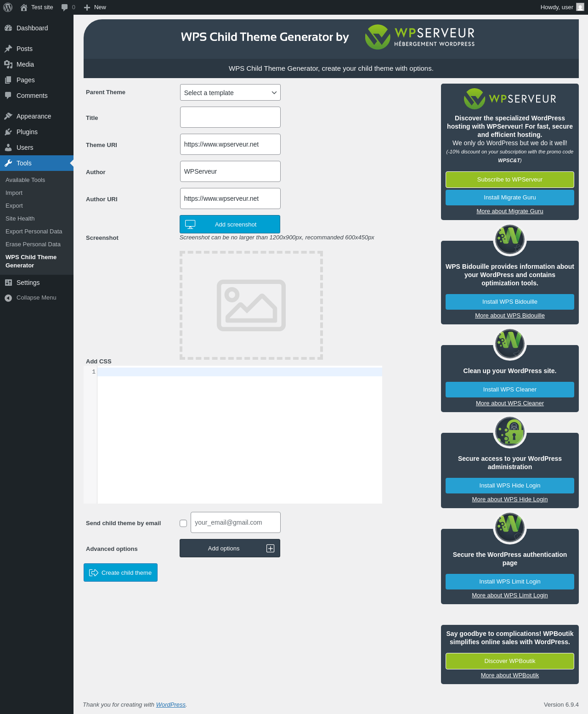The width and height of the screenshot is (588, 714).
Task: Open the Test site home icon
Action: (x=24, y=7)
